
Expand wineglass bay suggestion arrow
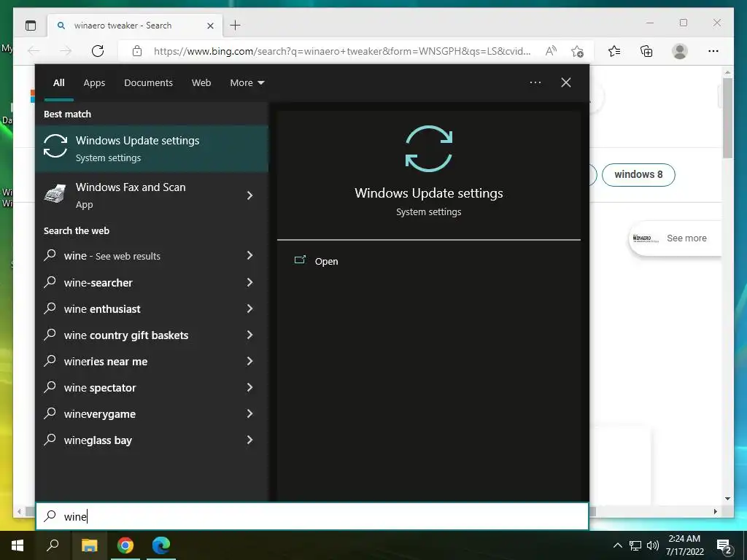250,440
